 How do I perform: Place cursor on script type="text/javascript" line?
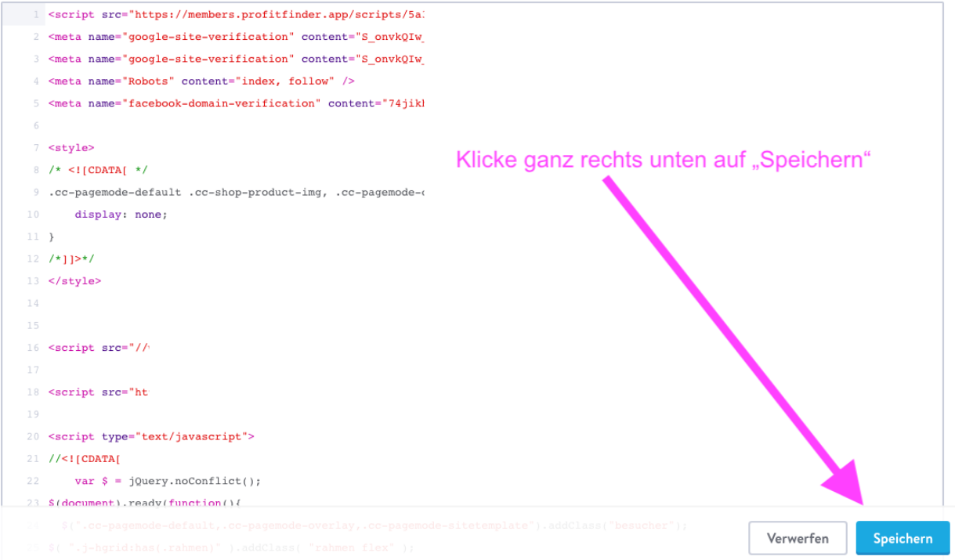pos(150,437)
